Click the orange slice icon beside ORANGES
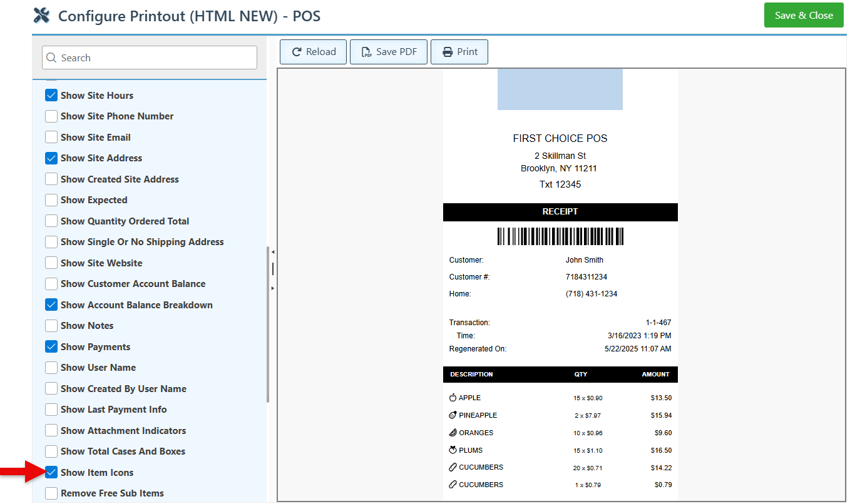The image size is (850, 504). click(453, 433)
